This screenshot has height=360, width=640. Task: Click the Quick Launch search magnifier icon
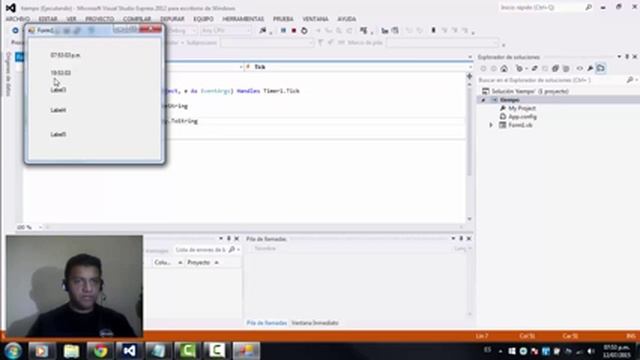(588, 7)
